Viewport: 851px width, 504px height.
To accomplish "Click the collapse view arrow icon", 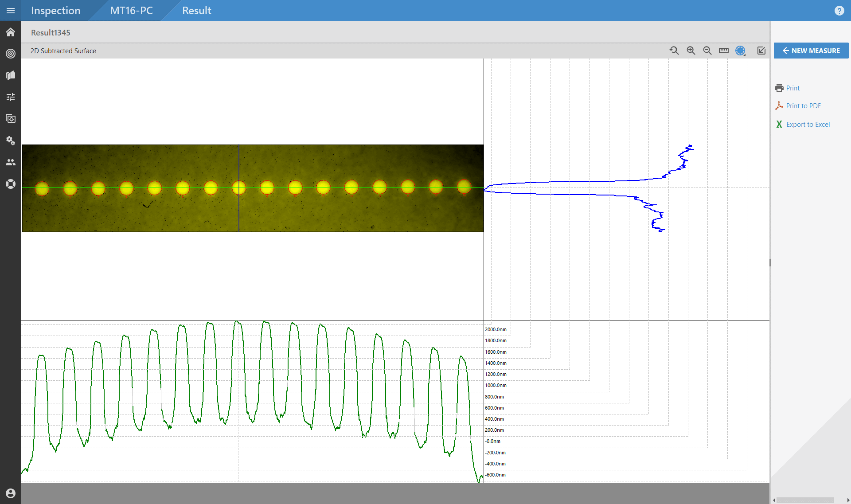I will click(761, 51).
